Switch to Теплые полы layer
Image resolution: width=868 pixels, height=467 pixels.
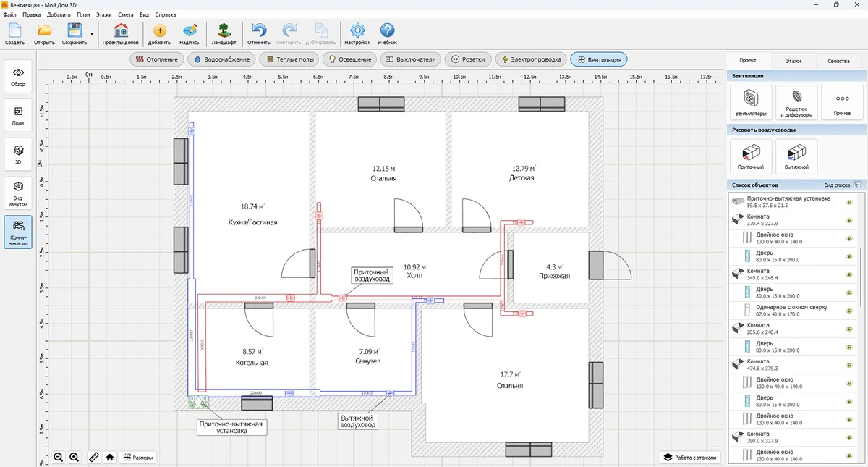(x=290, y=59)
